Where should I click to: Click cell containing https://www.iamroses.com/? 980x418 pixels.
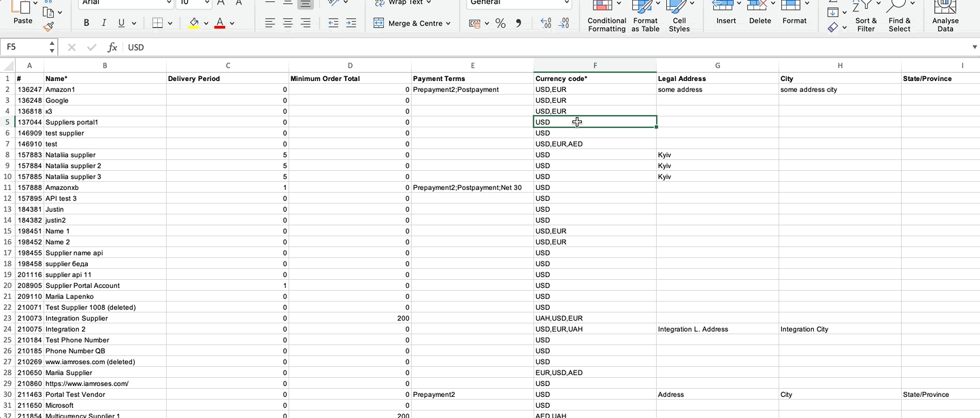(x=105, y=383)
